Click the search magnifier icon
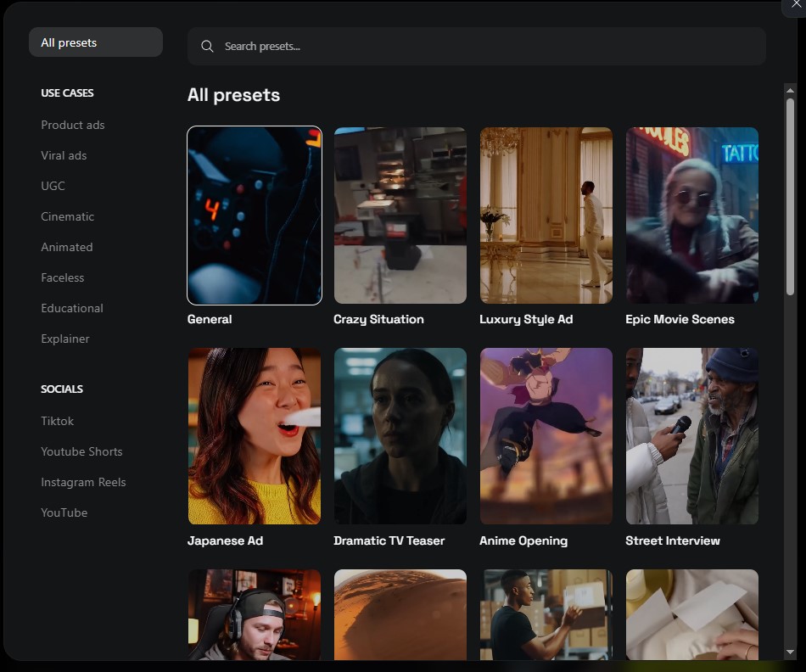This screenshot has height=672, width=806. pos(207,47)
